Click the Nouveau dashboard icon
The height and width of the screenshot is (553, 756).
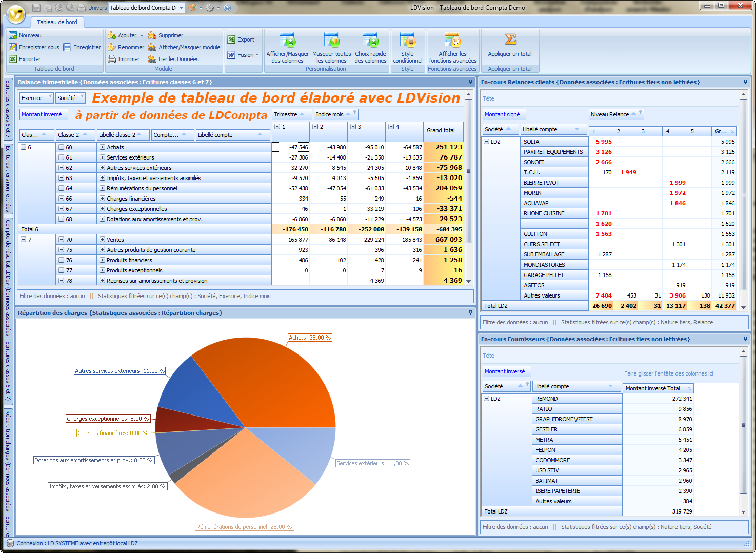pos(13,35)
